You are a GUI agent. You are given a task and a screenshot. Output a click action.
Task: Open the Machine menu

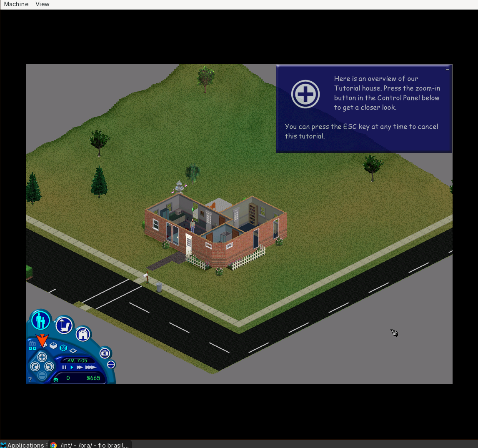[x=16, y=4]
